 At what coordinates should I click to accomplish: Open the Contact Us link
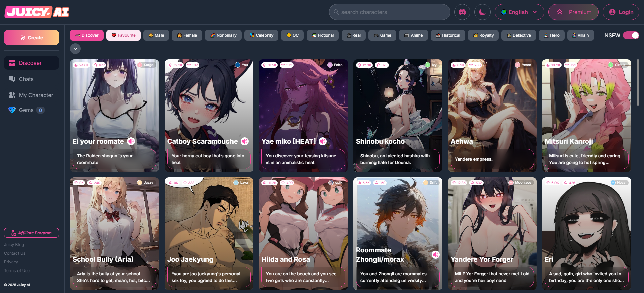[x=14, y=253]
